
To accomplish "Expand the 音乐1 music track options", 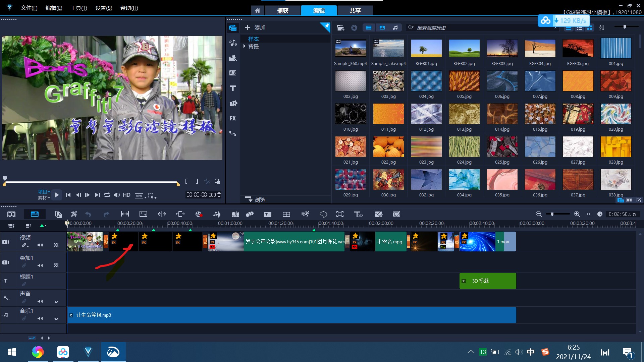I will pyautogui.click(x=56, y=318).
